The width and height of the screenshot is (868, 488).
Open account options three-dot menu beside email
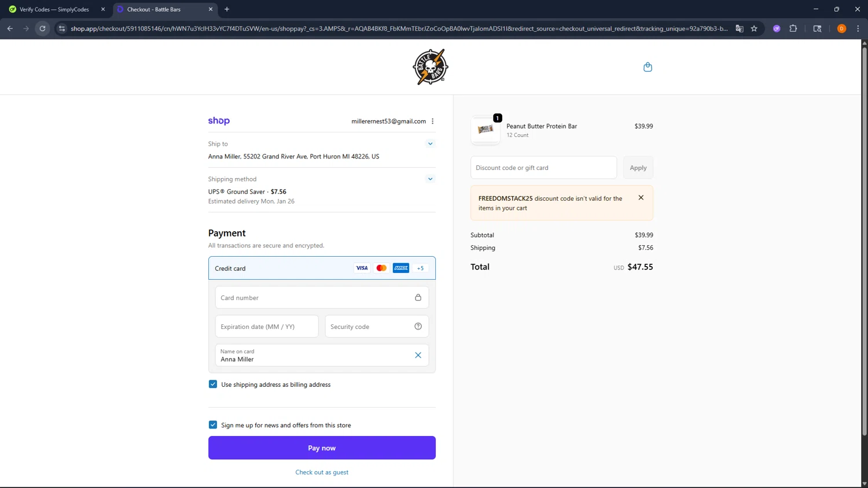(432, 121)
